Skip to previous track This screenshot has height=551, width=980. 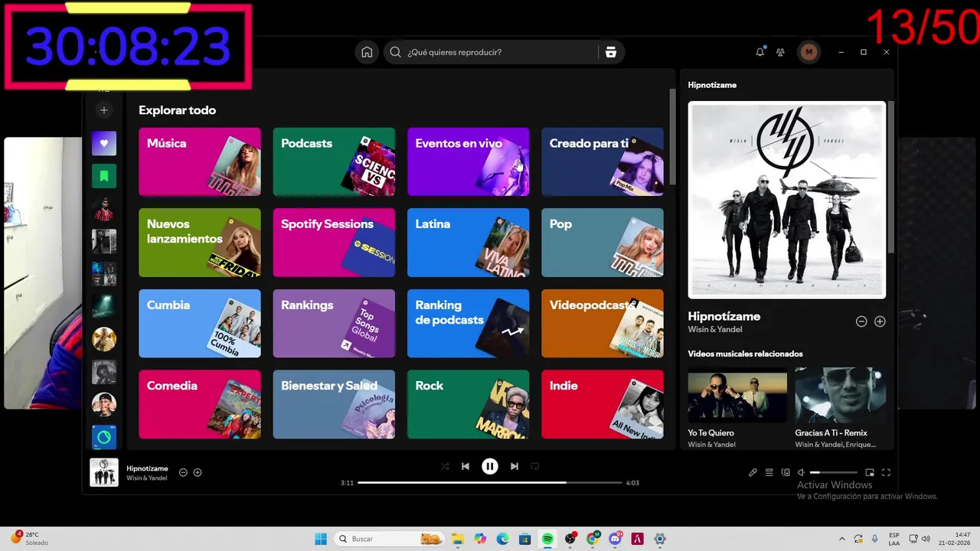pyautogui.click(x=465, y=466)
